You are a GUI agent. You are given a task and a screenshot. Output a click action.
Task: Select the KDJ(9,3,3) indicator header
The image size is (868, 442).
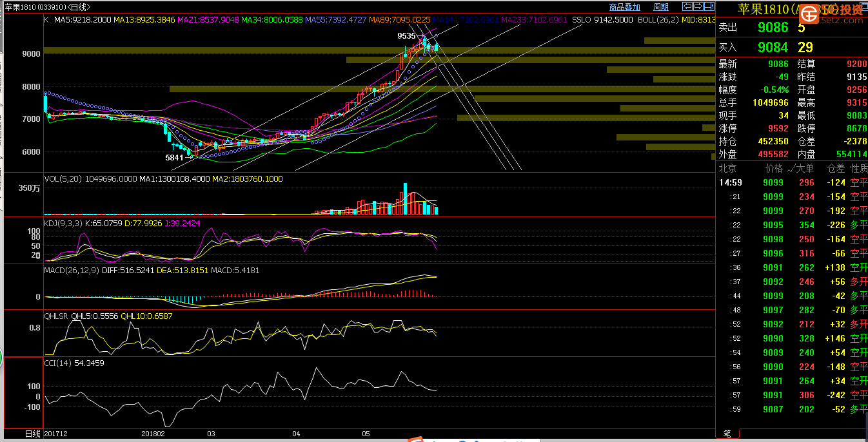click(x=64, y=224)
